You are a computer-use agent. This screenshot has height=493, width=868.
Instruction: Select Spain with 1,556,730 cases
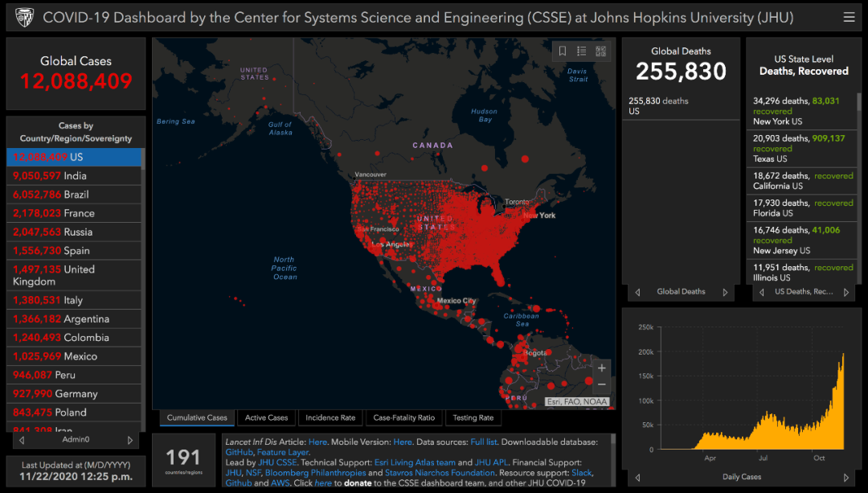click(74, 251)
